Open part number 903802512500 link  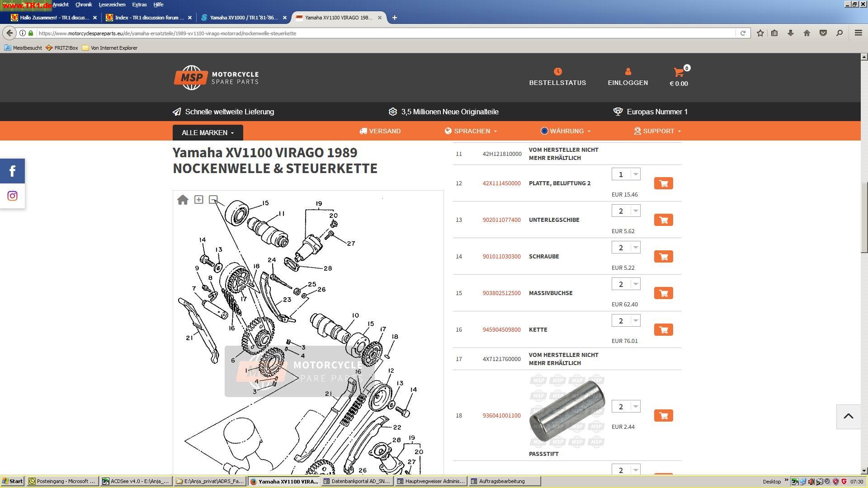(x=501, y=293)
